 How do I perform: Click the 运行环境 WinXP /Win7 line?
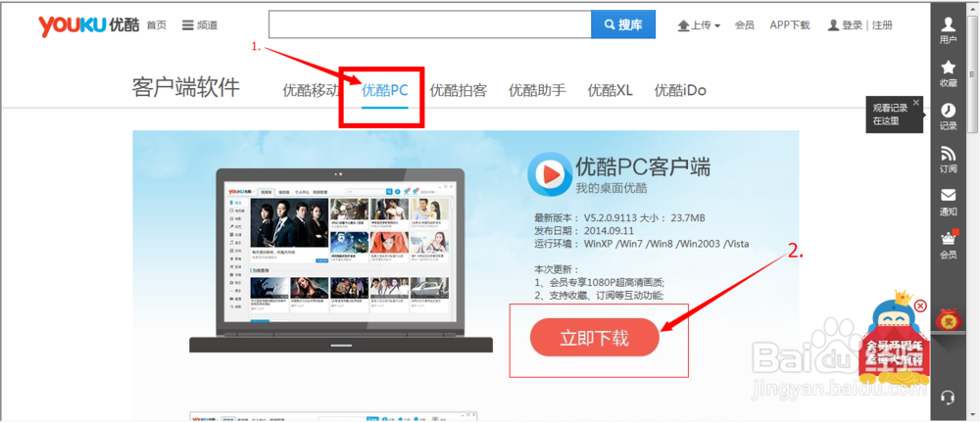pyautogui.click(x=641, y=244)
